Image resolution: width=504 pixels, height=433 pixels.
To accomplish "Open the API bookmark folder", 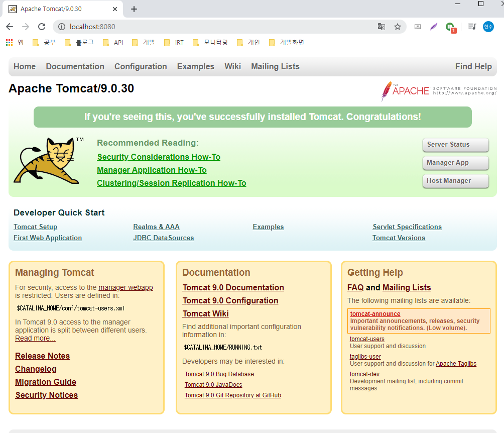I will pos(113,43).
